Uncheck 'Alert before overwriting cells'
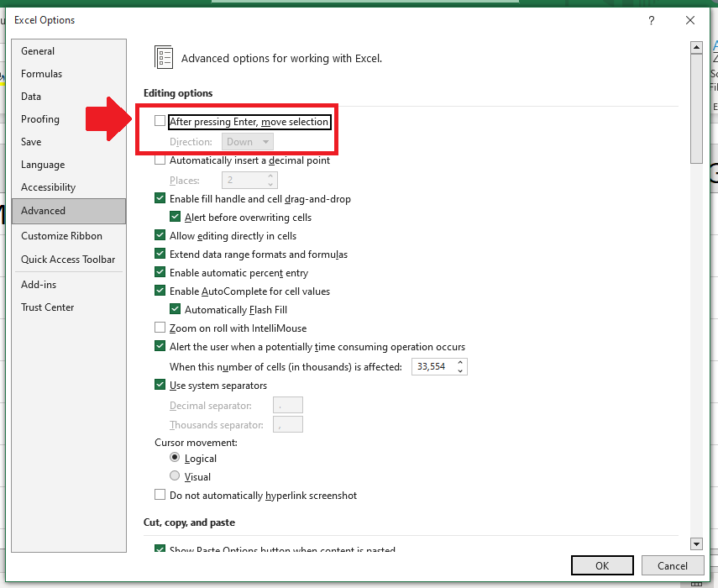 174,217
